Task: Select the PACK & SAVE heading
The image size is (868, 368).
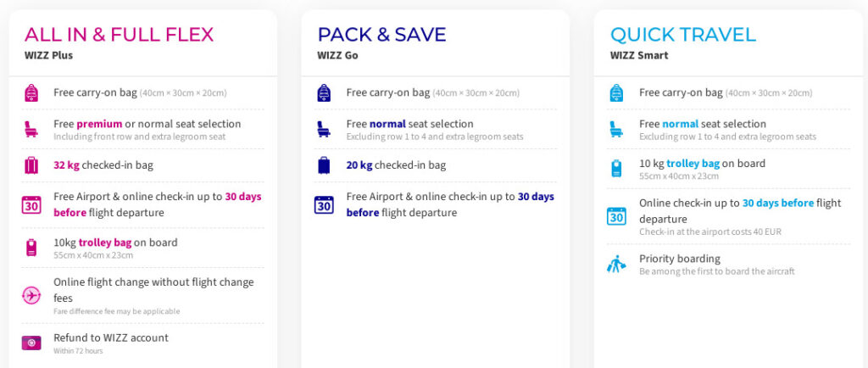Action: click(381, 35)
